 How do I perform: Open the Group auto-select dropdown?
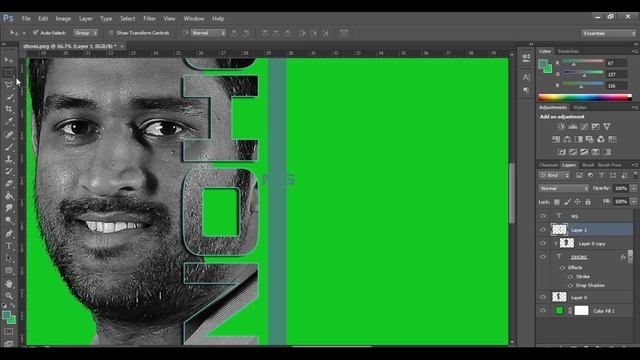click(x=86, y=33)
